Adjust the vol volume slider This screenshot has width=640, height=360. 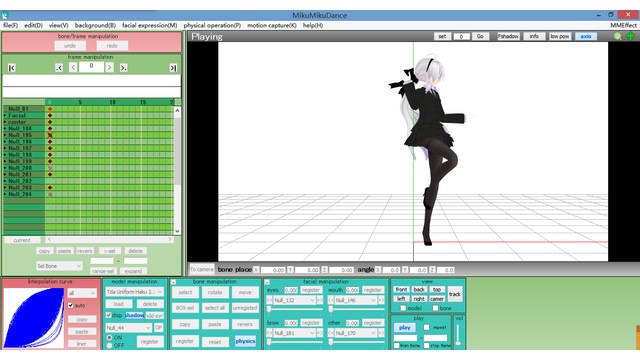(458, 336)
